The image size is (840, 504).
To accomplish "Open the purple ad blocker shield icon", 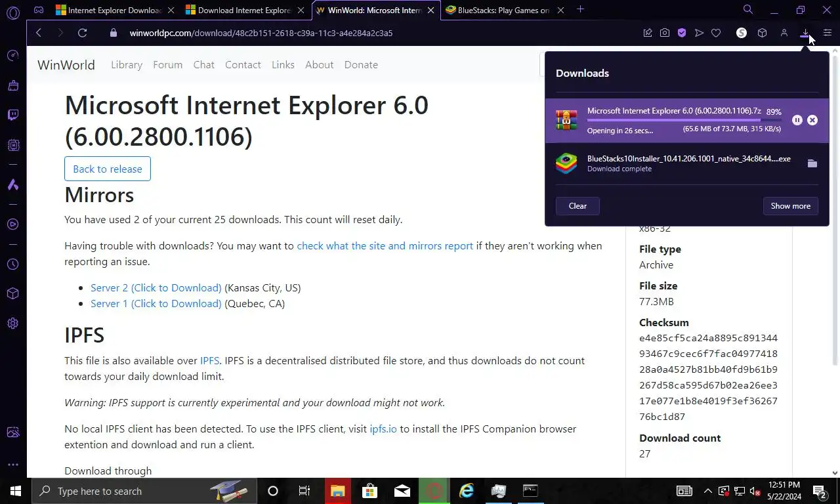I will coord(682,33).
